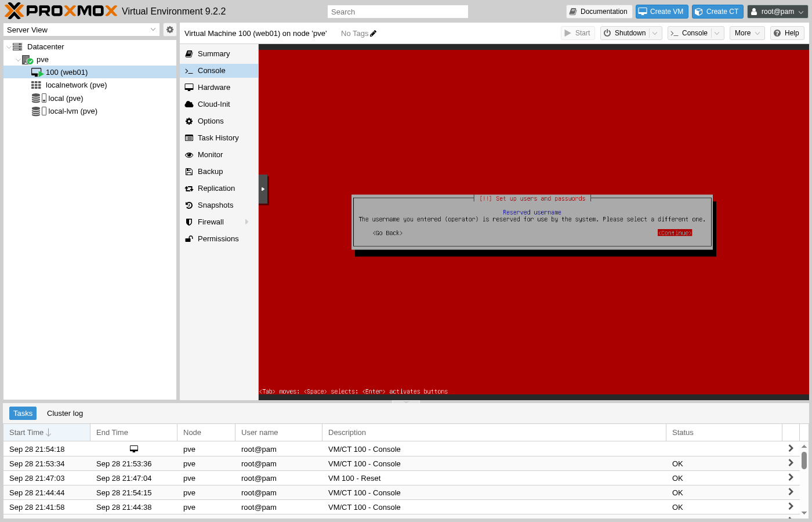The width and height of the screenshot is (812, 522).
Task: Click the Documentation button
Action: coord(599,12)
